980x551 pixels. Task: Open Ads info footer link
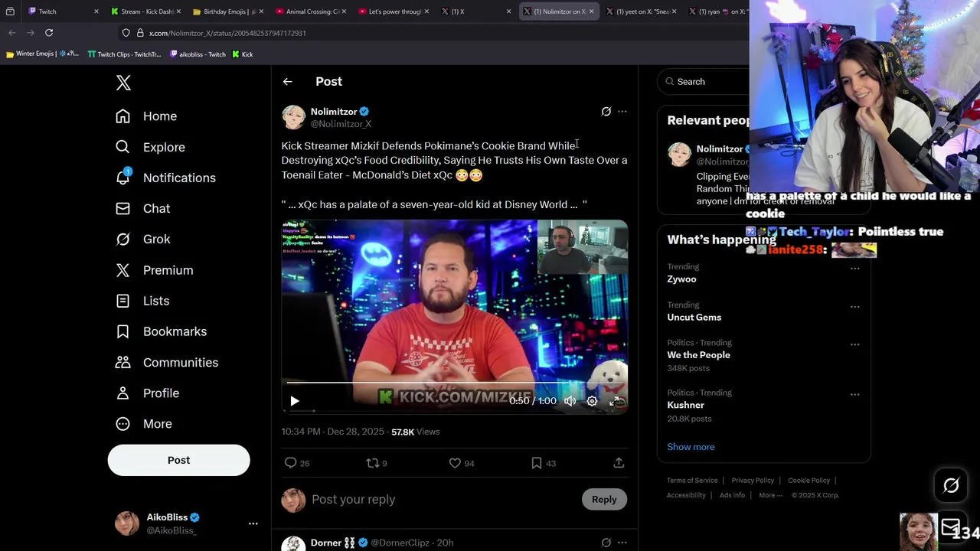732,495
